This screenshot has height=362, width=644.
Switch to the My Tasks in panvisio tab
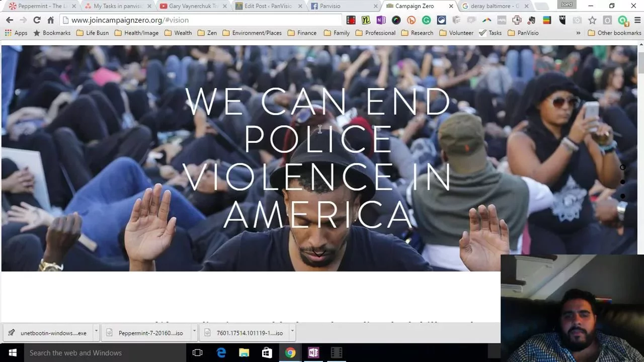(x=117, y=6)
